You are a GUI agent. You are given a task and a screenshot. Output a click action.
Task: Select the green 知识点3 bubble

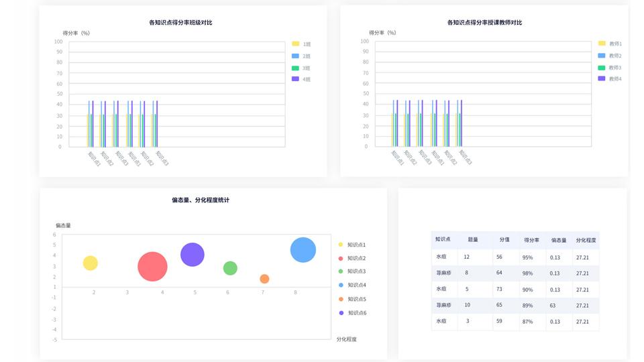point(230,268)
